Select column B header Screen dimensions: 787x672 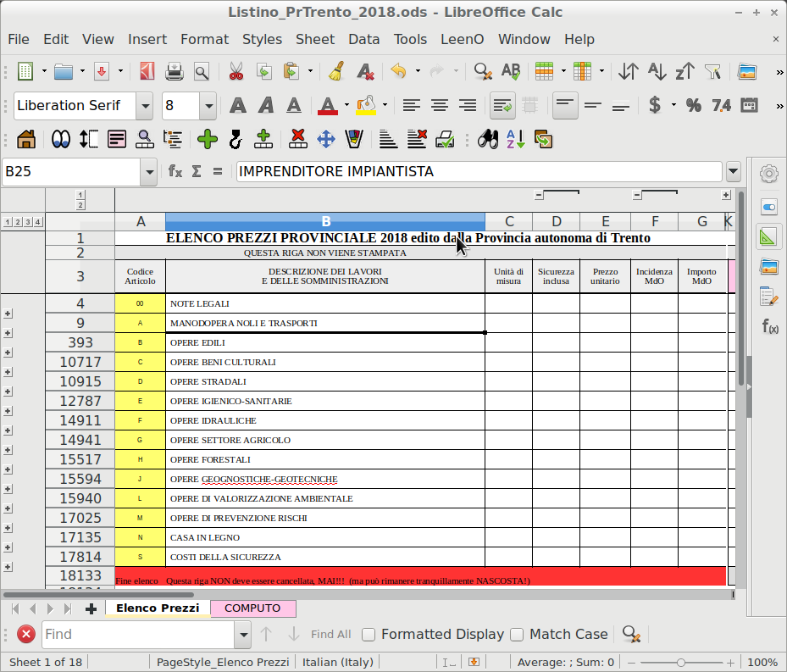pyautogui.click(x=325, y=221)
